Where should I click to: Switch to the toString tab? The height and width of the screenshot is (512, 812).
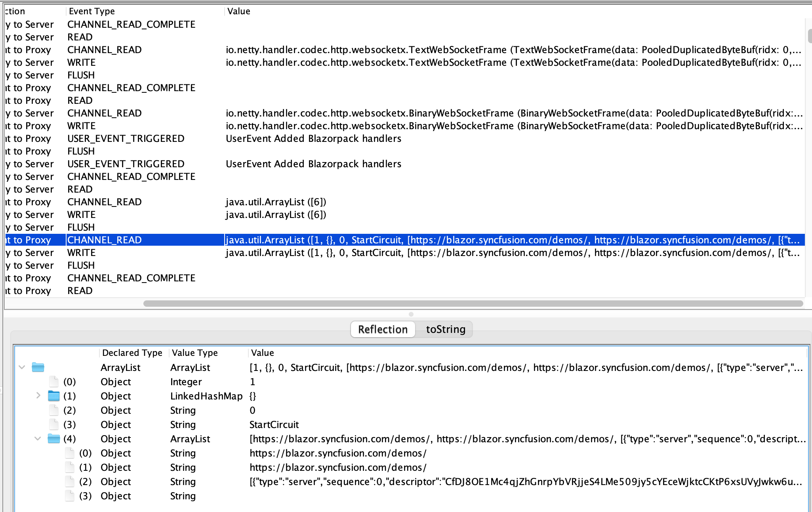coord(445,329)
